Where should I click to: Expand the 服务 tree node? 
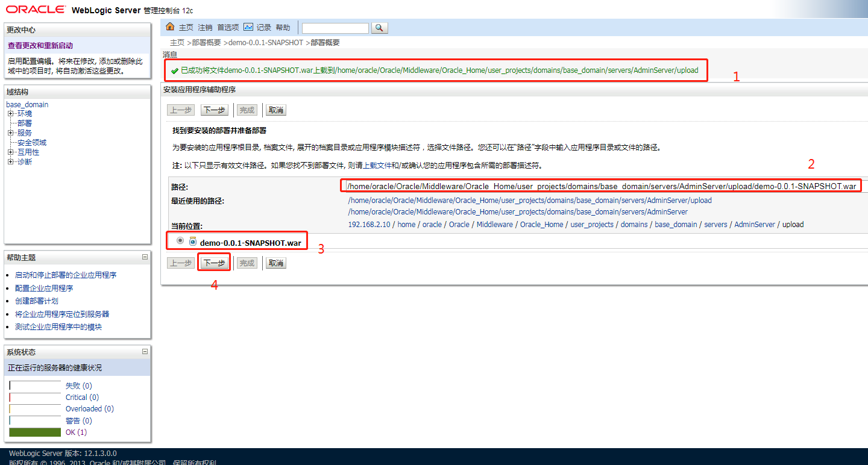10,133
